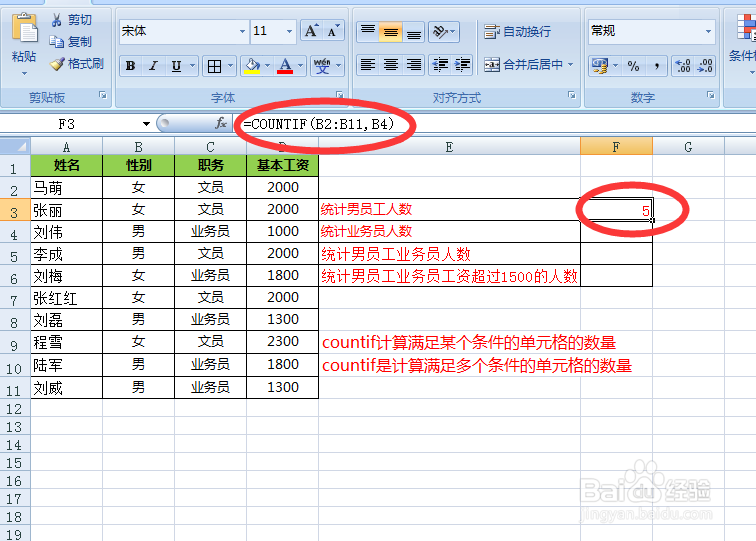Open the phonetic guide (wén) dropdown arrow
This screenshot has height=541, width=756.
coord(338,66)
